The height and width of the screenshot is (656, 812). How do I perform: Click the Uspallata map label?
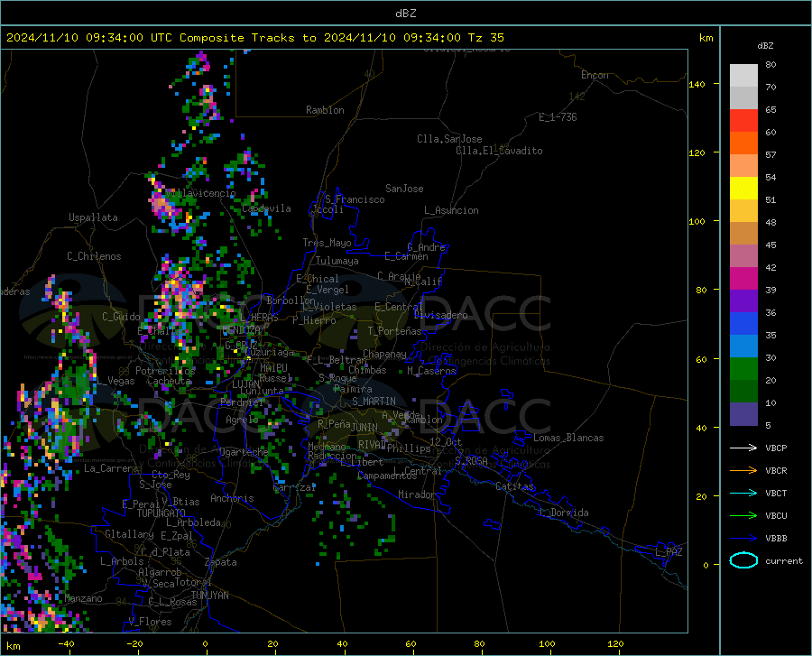(x=93, y=217)
